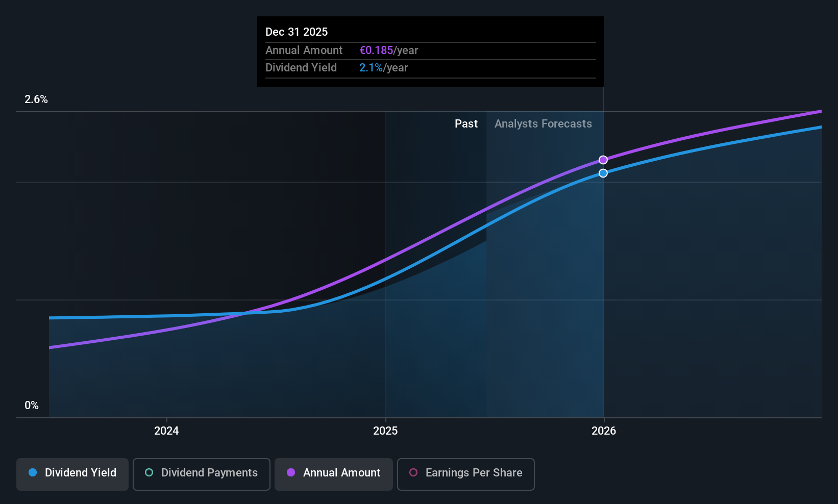Click the 2024 x-axis label
This screenshot has width=838, height=504.
tap(166, 431)
